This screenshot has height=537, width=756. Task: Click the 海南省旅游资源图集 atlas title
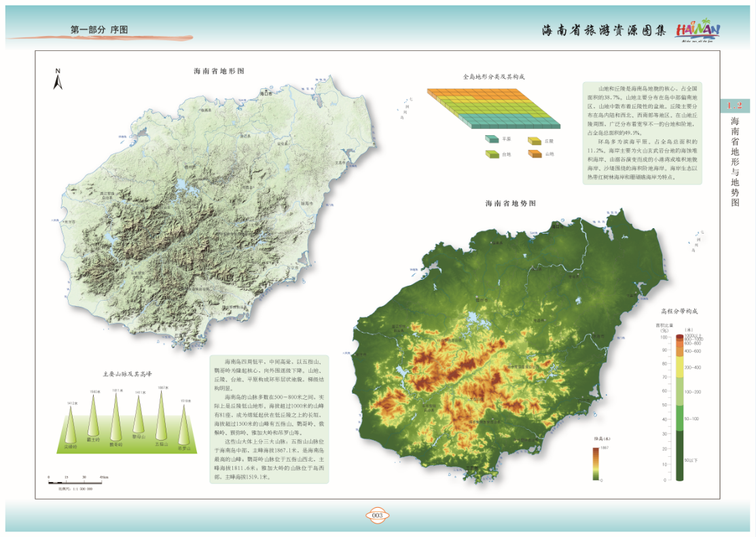603,31
